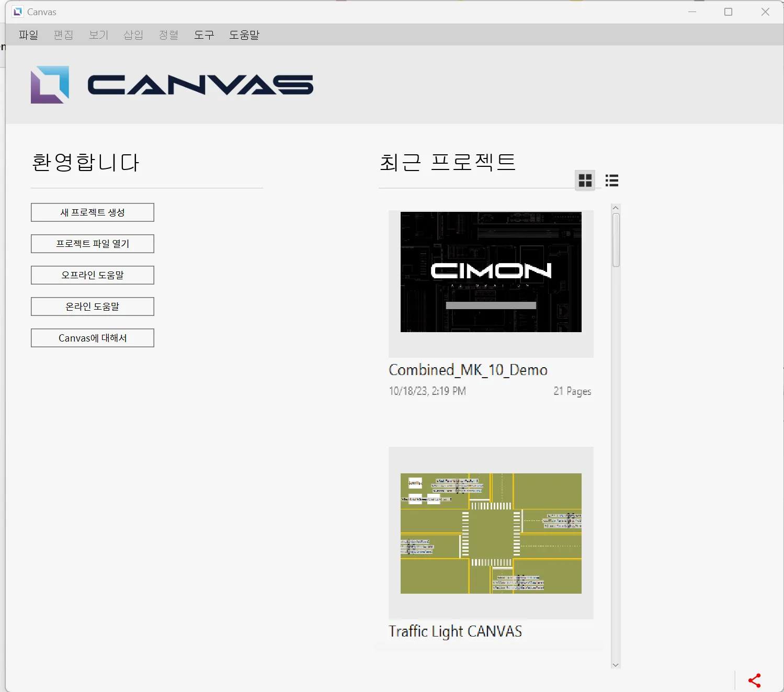The width and height of the screenshot is (784, 692).
Task: Click 프로젝트 파일 열기 button
Action: pos(93,244)
